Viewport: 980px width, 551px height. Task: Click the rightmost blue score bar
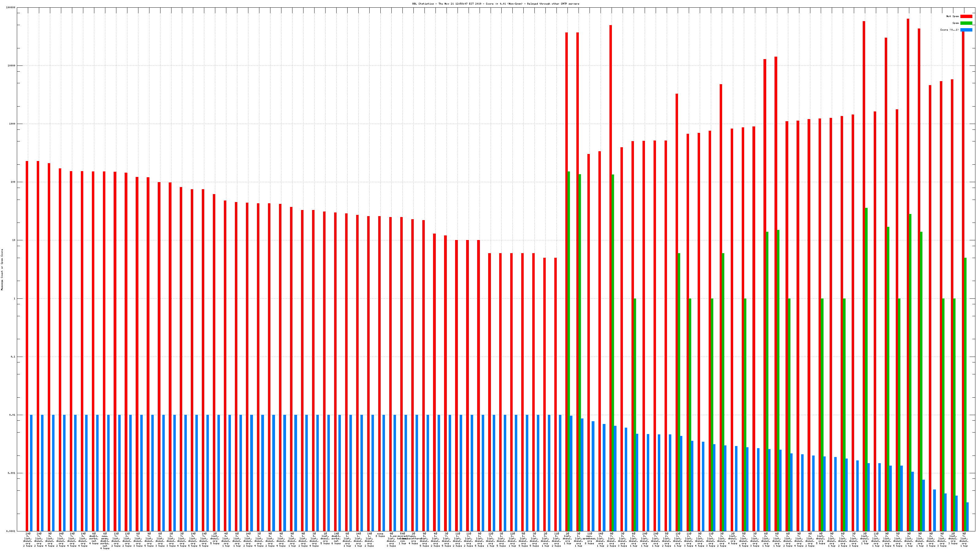click(x=967, y=516)
